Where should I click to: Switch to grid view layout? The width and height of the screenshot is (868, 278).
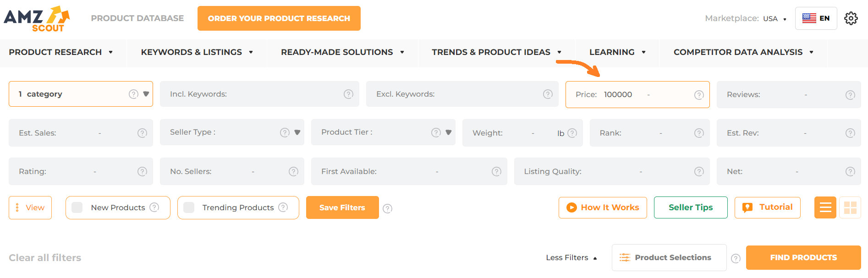(850, 207)
